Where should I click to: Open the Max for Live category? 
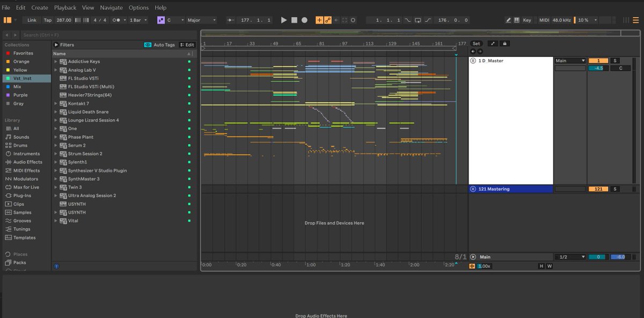point(26,187)
